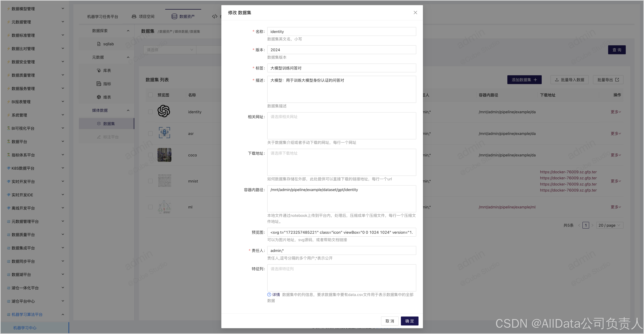644x334 pixels.
Task: Check the coco row checkbox
Action: (150, 155)
